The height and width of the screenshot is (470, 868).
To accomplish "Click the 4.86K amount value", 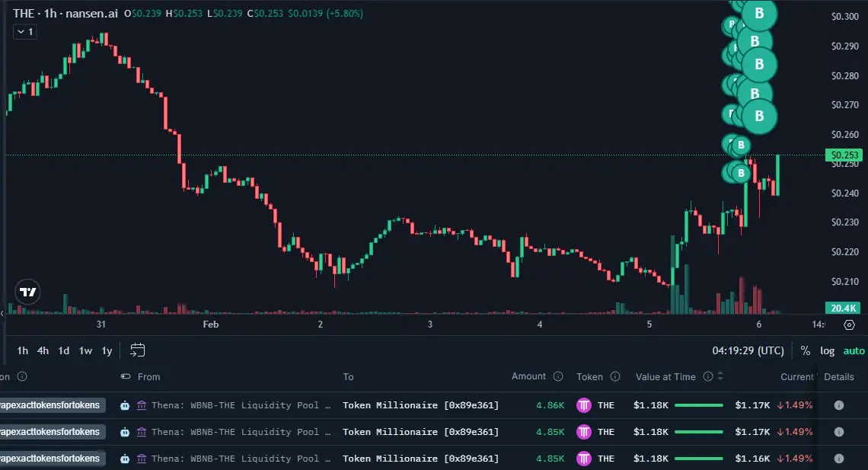I will tap(550, 405).
